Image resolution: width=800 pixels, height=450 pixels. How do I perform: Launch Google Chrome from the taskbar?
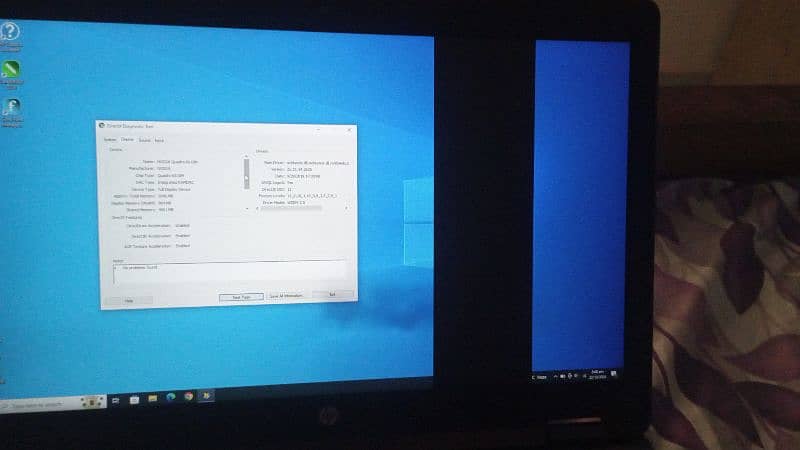(x=189, y=397)
